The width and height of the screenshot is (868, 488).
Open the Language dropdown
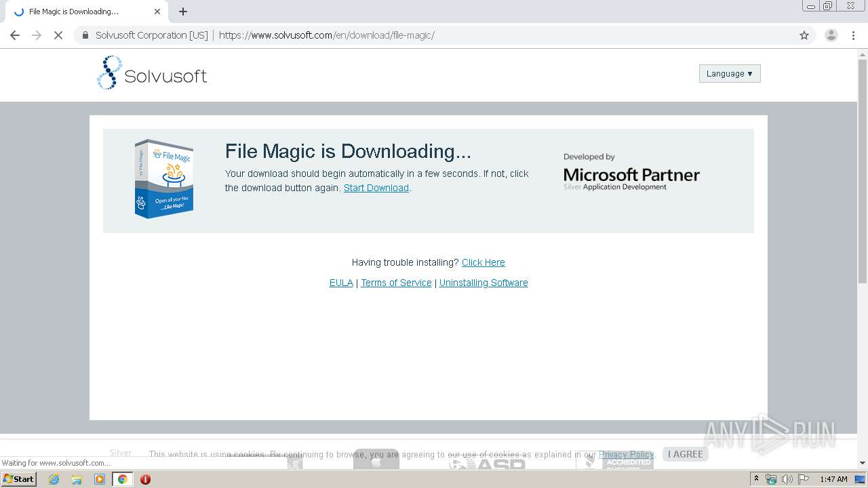tap(730, 73)
